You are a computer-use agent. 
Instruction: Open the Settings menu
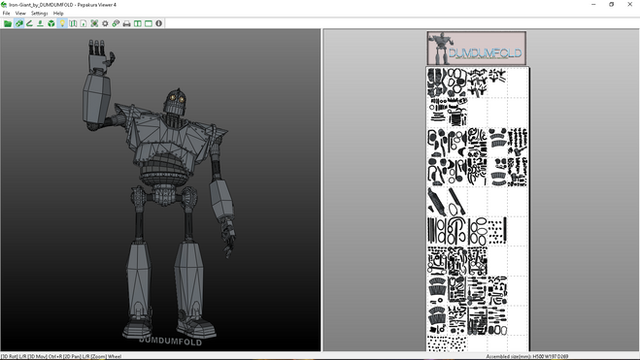[x=39, y=13]
